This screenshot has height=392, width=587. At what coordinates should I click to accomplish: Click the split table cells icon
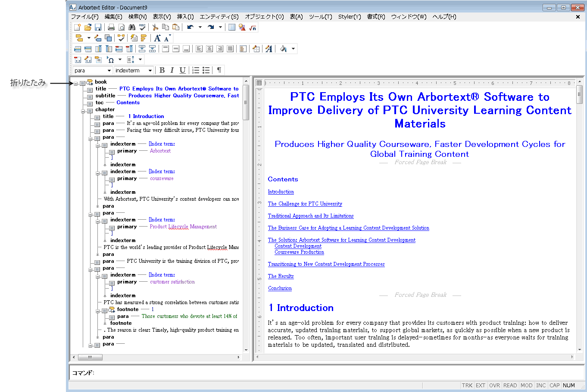click(x=152, y=49)
